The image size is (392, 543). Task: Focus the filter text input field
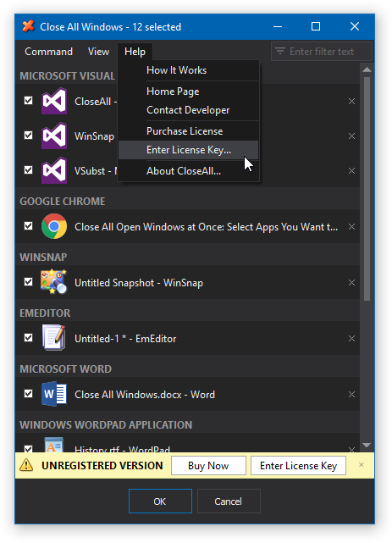(x=322, y=52)
